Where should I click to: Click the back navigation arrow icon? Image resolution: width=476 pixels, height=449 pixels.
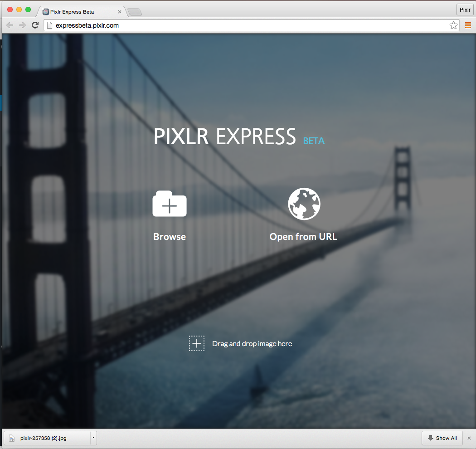click(x=10, y=25)
